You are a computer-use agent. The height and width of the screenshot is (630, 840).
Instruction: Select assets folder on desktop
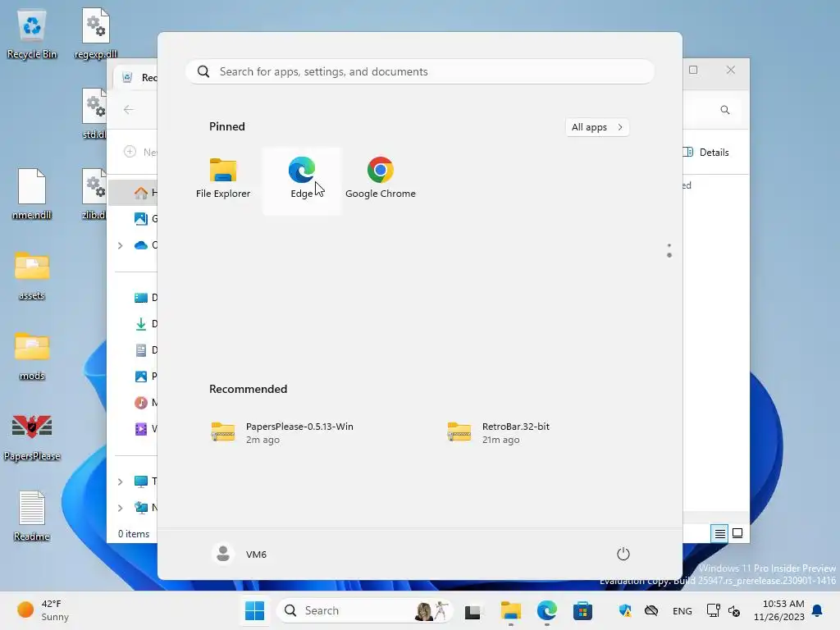coord(32,276)
